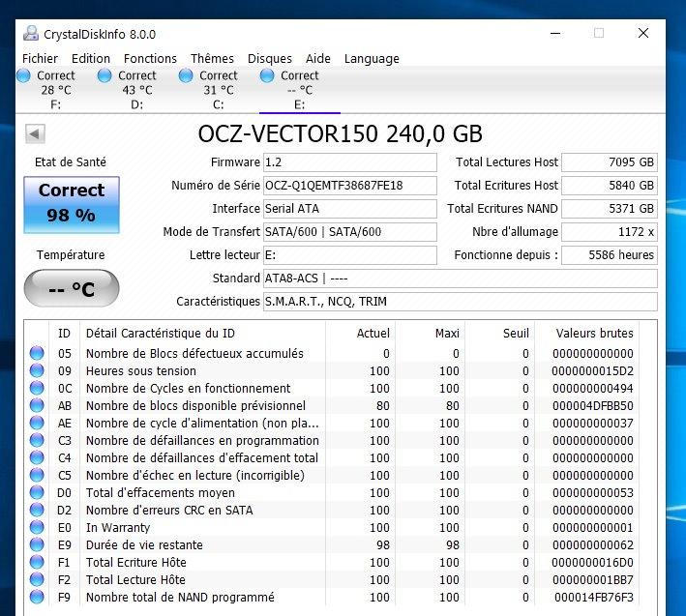The width and height of the screenshot is (686, 616).
Task: Click the drive letter field E:
Action: 350,255
